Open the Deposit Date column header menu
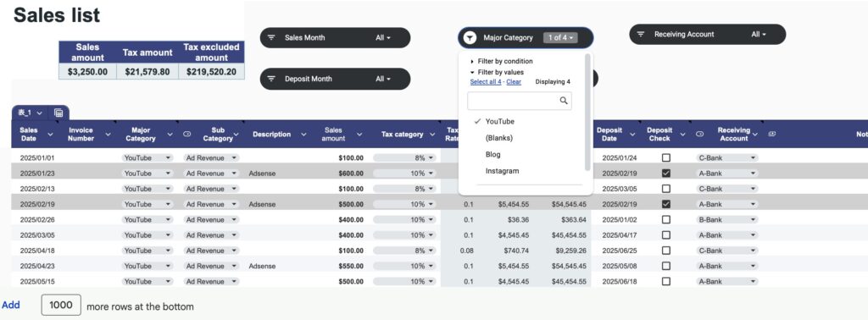Screen dimensions: 868x320 tap(632, 135)
